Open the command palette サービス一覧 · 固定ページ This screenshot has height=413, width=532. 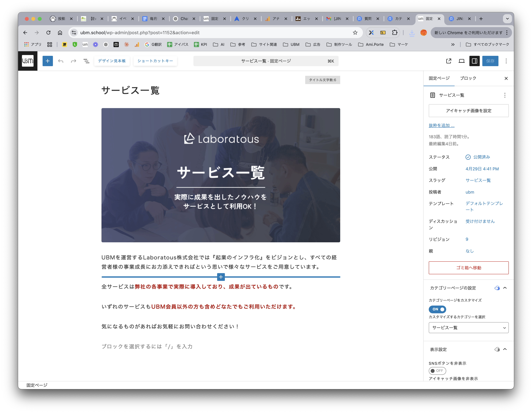266,61
